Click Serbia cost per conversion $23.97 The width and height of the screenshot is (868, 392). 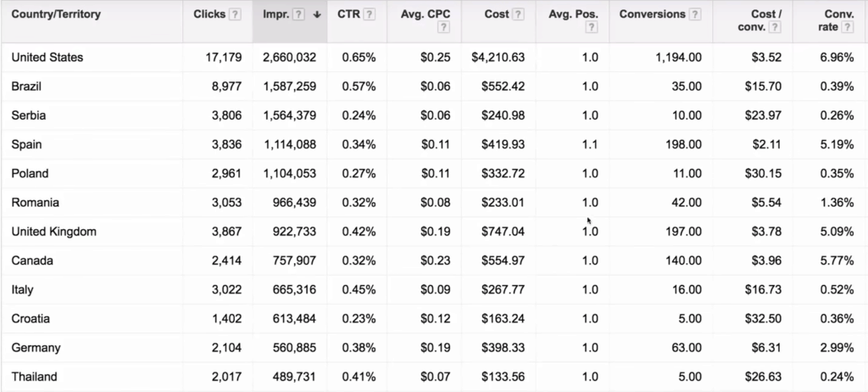pyautogui.click(x=764, y=115)
